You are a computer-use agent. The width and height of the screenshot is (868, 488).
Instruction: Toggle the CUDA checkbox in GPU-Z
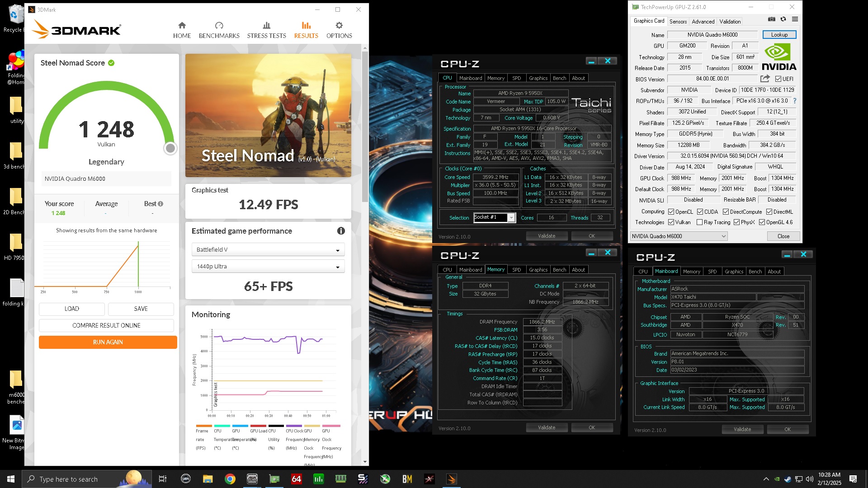pyautogui.click(x=700, y=211)
